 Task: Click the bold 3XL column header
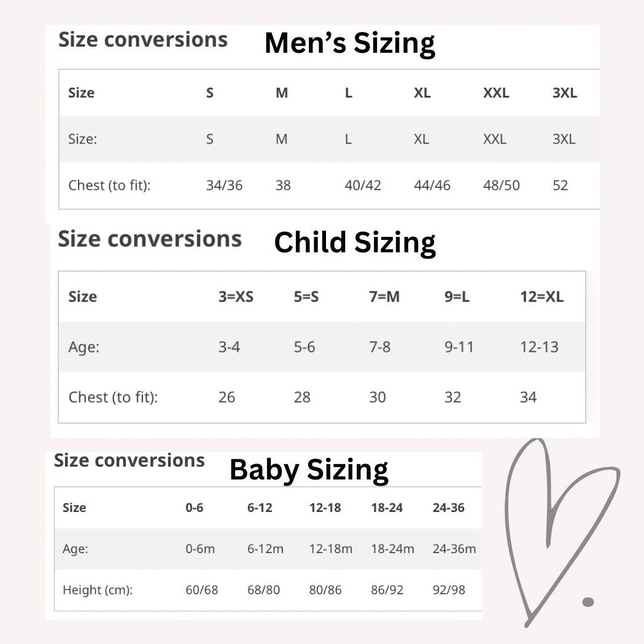565,93
